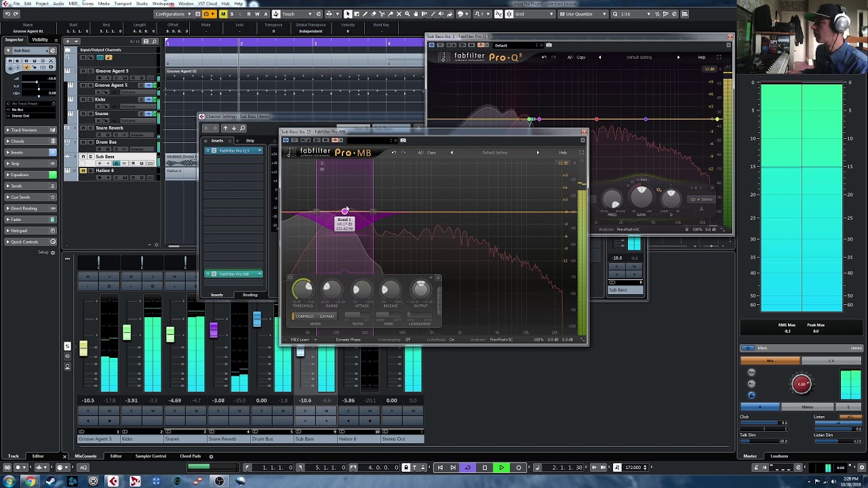
Task: Open Google Chrome from the taskbar
Action: (x=29, y=481)
